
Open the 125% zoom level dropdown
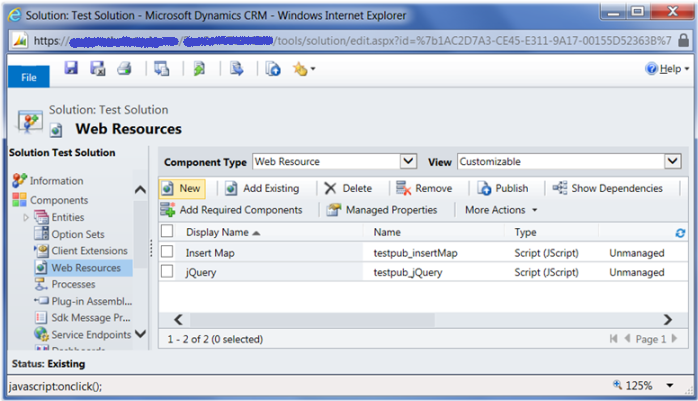coord(670,385)
